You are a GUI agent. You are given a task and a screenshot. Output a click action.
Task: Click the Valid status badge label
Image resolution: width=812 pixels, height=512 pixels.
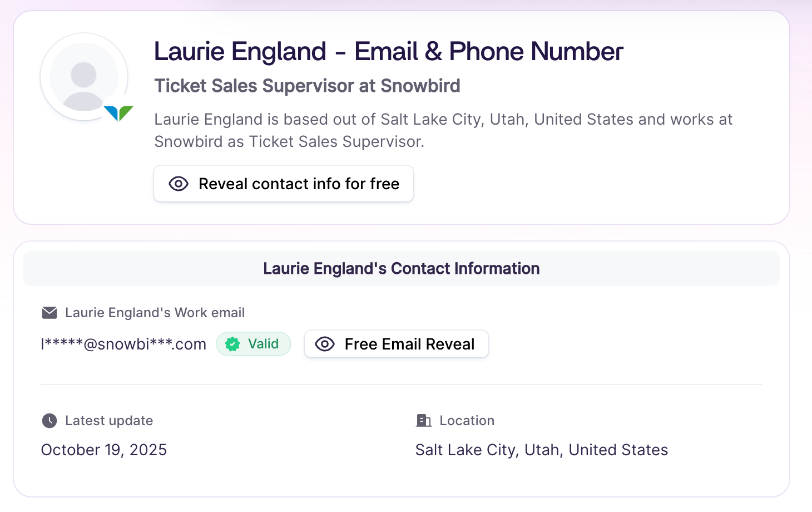pos(263,344)
